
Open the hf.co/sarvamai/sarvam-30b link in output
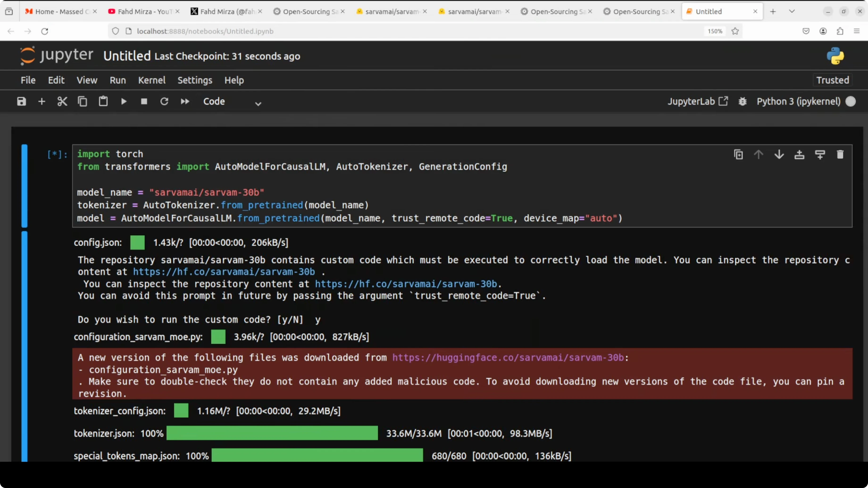(x=224, y=271)
